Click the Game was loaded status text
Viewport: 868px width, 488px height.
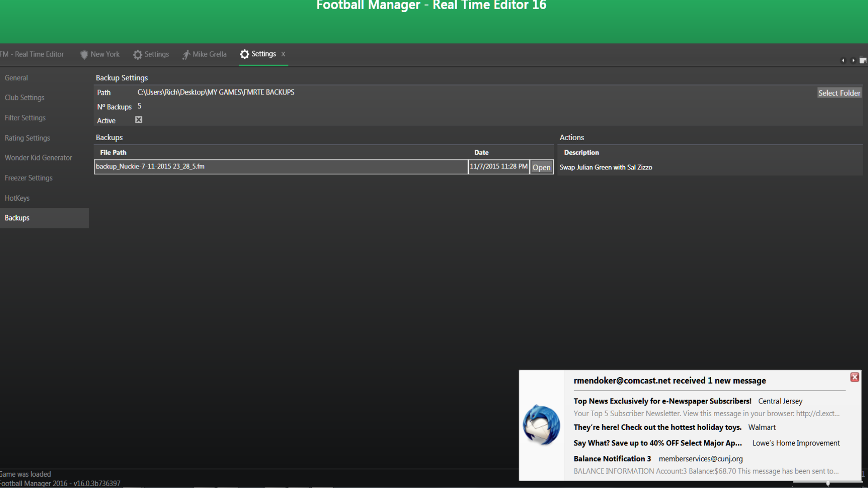[x=25, y=474]
